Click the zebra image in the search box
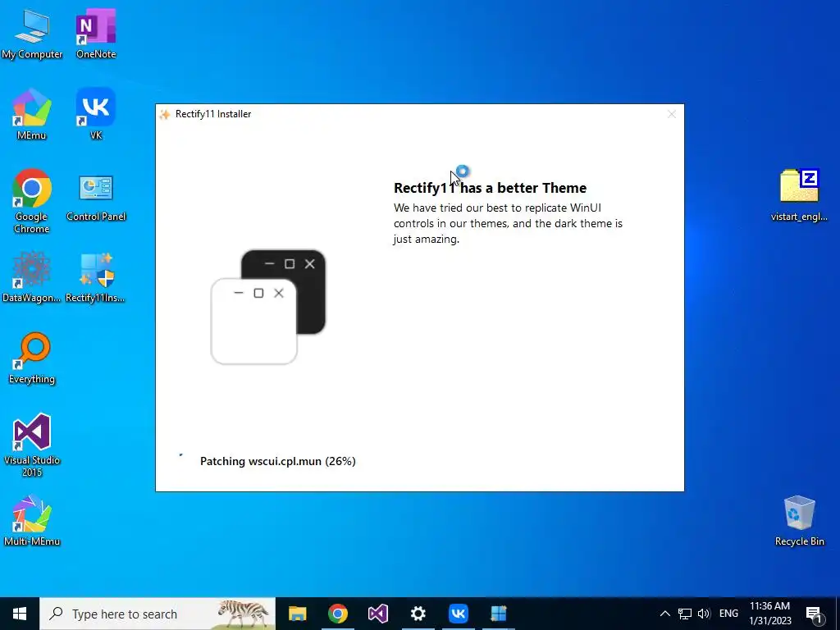 pos(243,614)
